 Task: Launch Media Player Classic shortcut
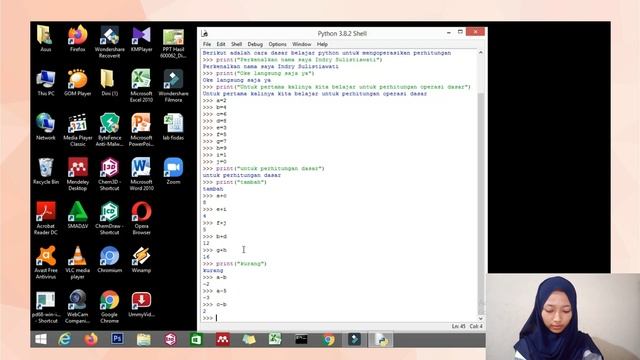coord(78,129)
